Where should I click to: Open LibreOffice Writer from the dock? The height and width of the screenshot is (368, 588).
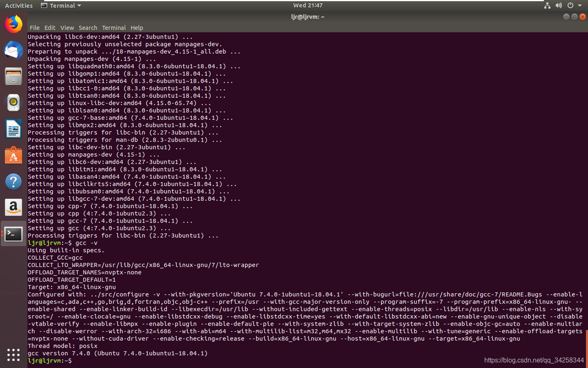(13, 129)
